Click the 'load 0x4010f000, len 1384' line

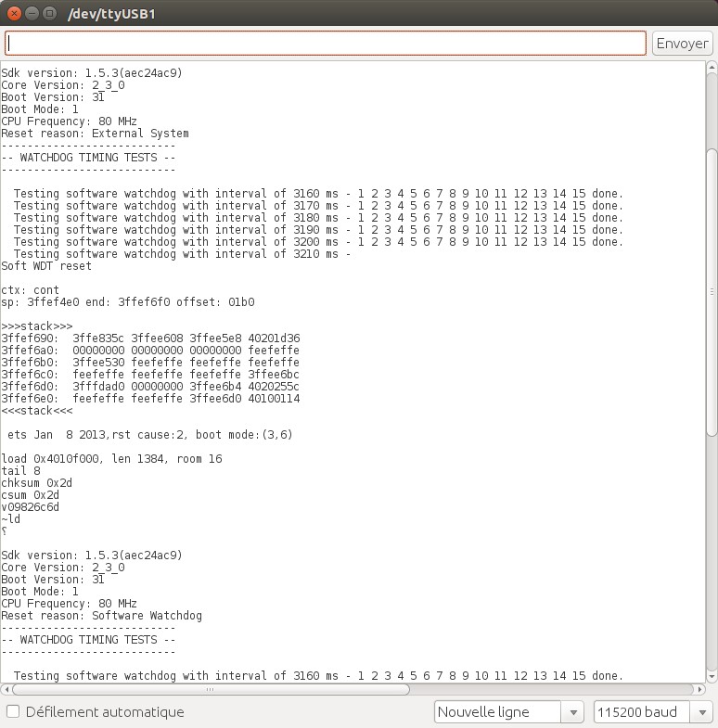111,459
